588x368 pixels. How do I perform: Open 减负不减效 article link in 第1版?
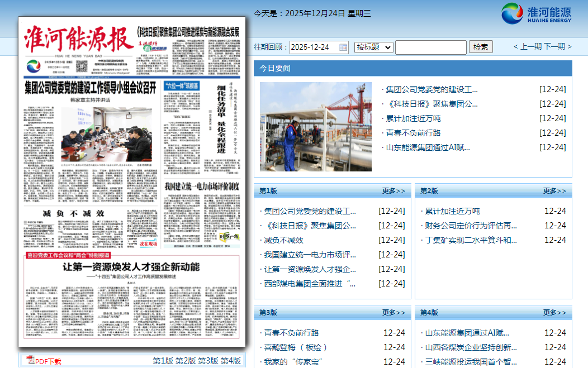click(x=283, y=240)
